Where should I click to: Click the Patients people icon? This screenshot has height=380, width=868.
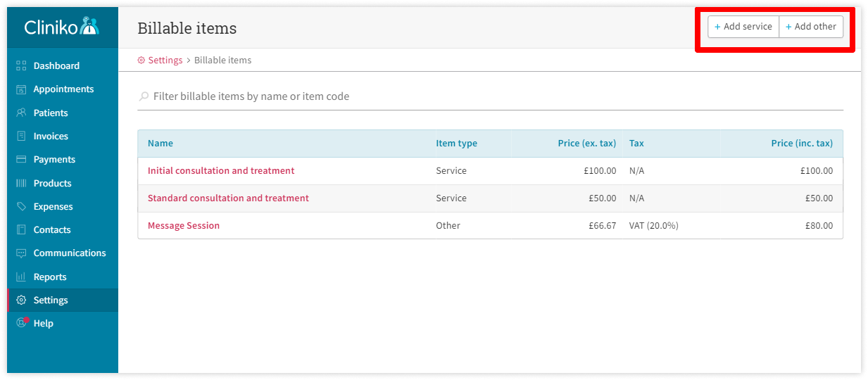coord(21,113)
